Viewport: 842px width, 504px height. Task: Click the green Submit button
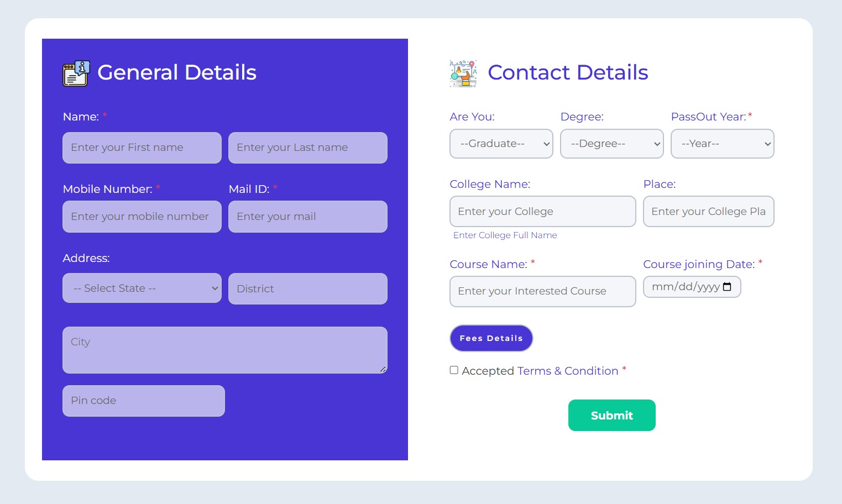pos(612,415)
